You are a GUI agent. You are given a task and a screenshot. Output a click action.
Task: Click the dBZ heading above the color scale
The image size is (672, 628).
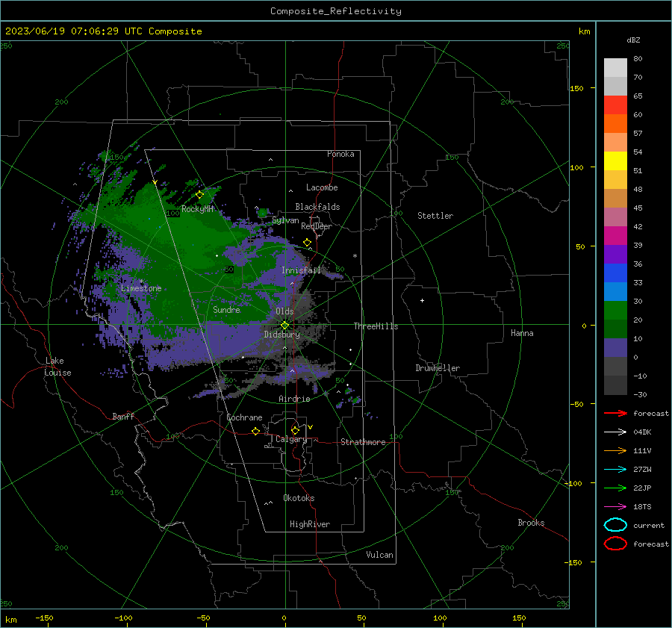pos(633,40)
